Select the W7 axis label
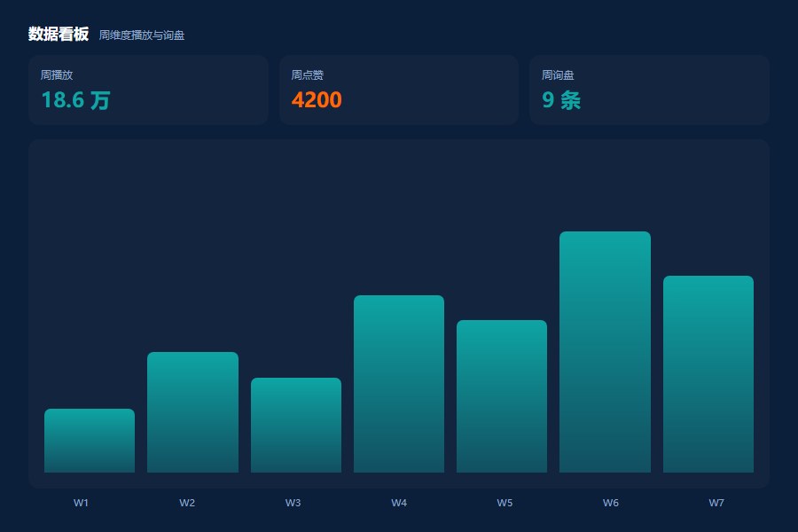This screenshot has width=798, height=532. coord(716,503)
